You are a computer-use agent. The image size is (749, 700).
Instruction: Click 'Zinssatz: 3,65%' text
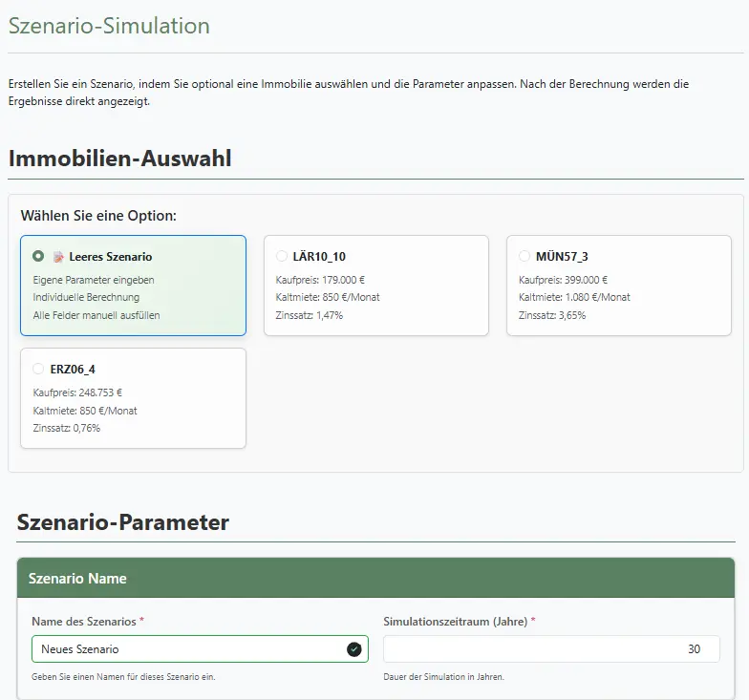(x=552, y=315)
